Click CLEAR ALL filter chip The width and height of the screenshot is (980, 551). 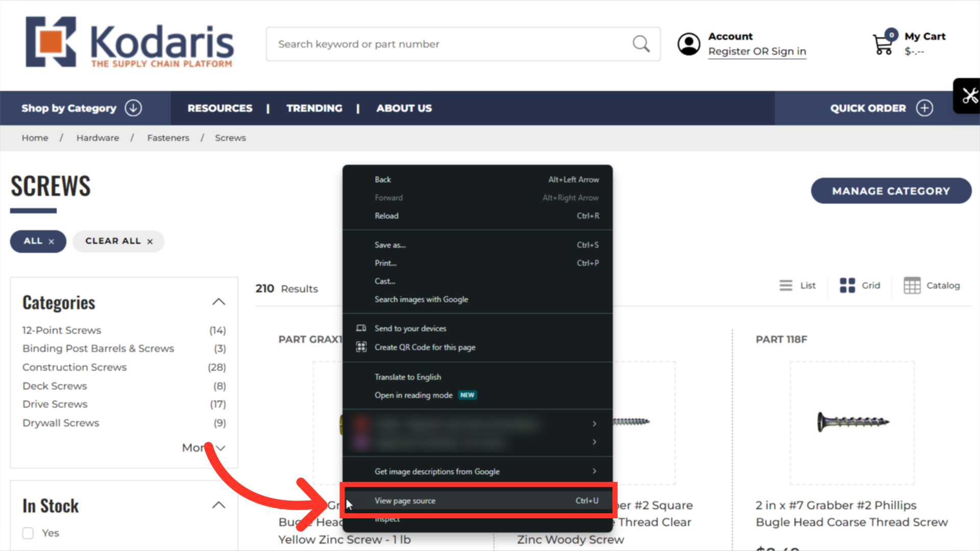tap(118, 241)
